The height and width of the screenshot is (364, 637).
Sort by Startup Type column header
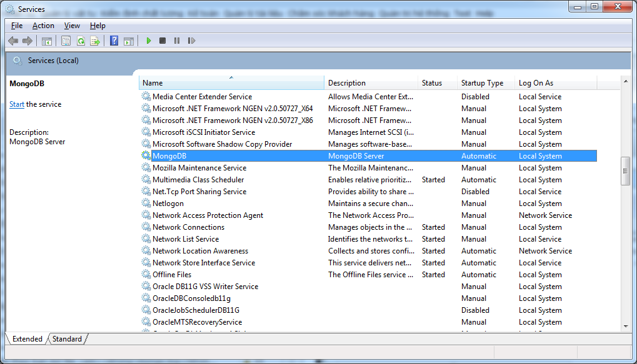point(486,83)
